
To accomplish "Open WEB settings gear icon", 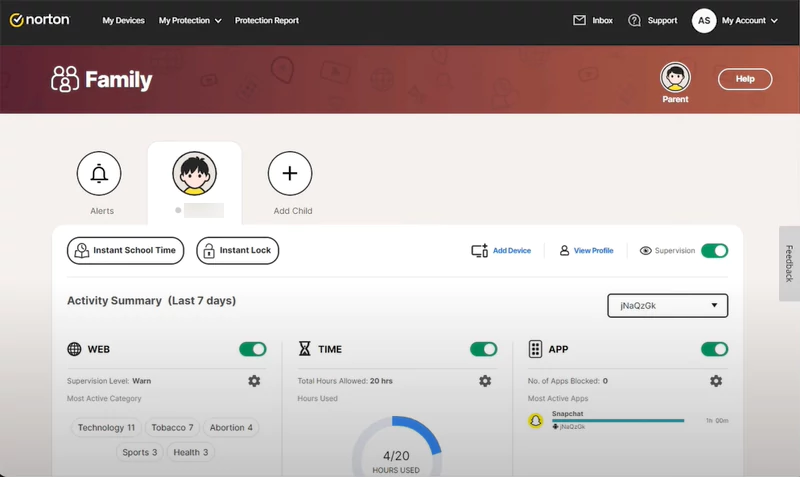I will click(254, 381).
